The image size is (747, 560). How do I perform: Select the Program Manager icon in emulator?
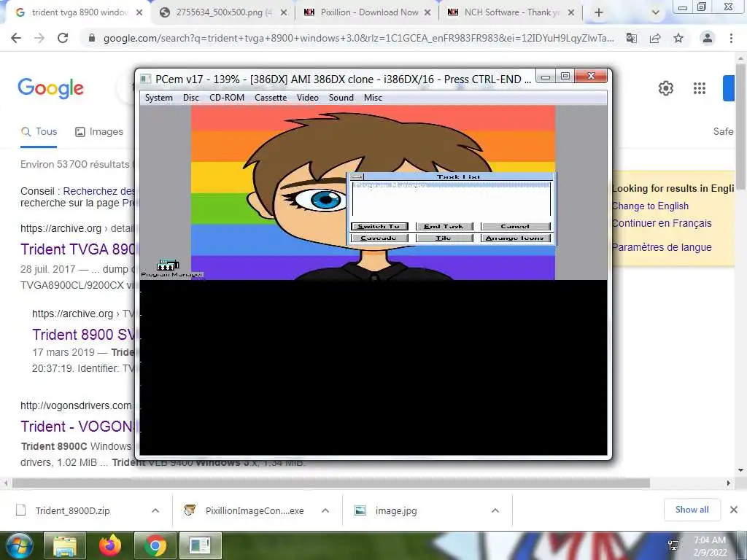(168, 265)
